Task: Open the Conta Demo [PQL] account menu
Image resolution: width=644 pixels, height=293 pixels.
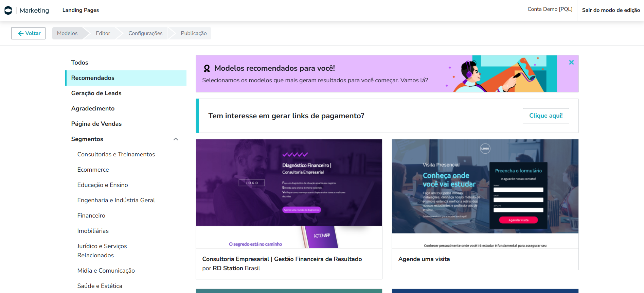Action: point(550,9)
